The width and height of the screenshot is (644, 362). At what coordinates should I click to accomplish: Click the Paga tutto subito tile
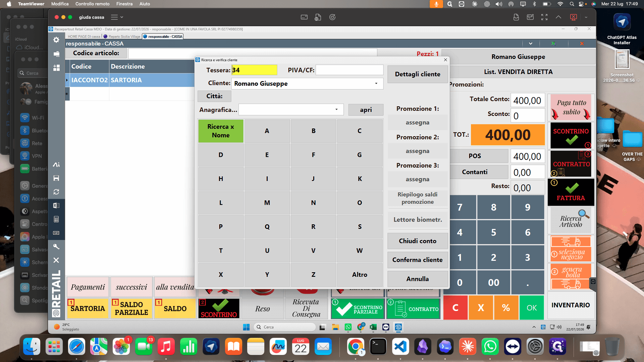(571, 107)
